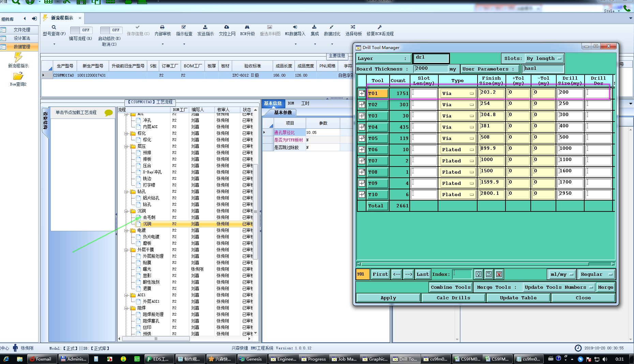Close the 新流程指示 tab
The image size is (634, 364).
[80, 18]
